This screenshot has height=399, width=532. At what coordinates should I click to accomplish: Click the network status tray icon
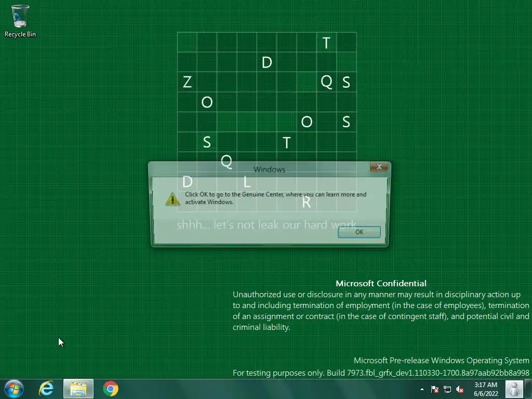coord(447,389)
